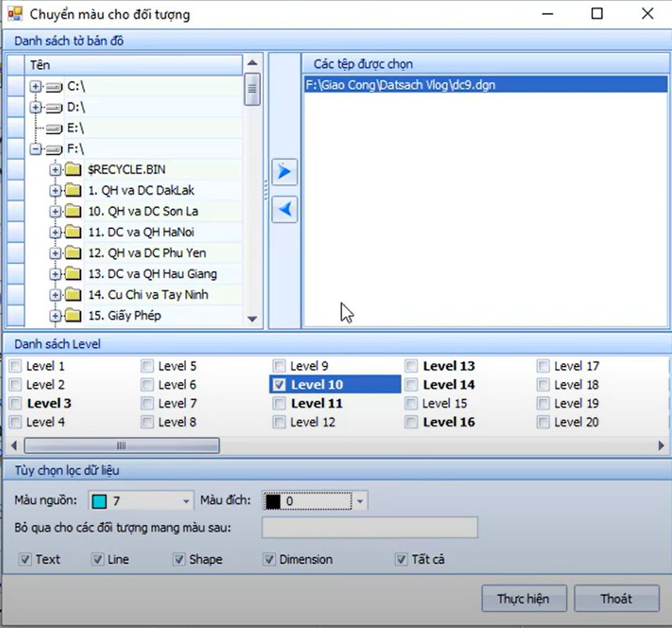
Task: Click the Thoát button
Action: tap(617, 598)
